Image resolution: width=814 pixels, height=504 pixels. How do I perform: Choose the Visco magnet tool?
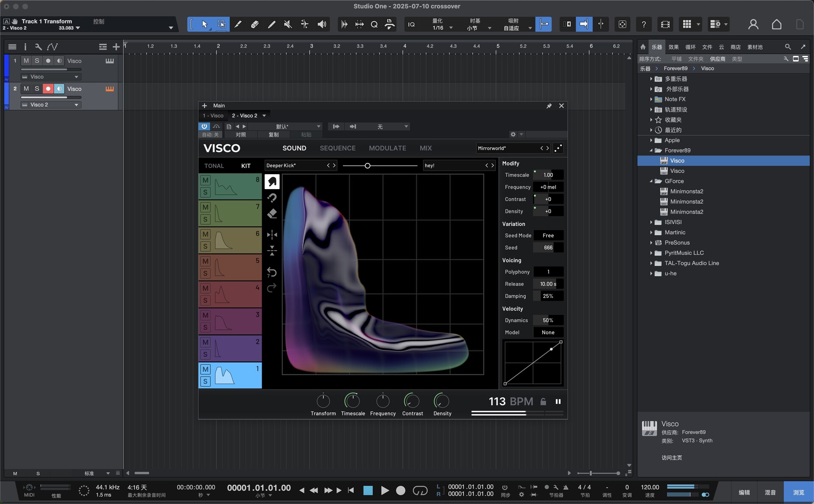coord(272,198)
